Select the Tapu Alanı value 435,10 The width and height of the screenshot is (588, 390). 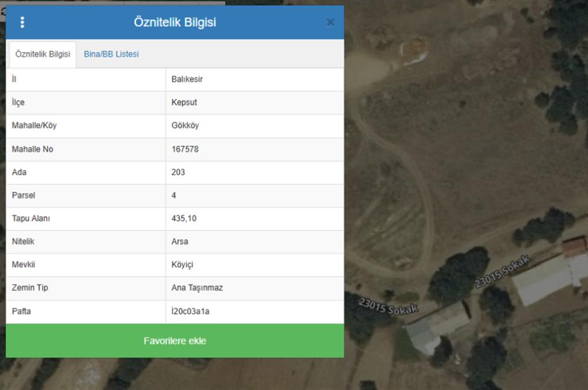(184, 218)
